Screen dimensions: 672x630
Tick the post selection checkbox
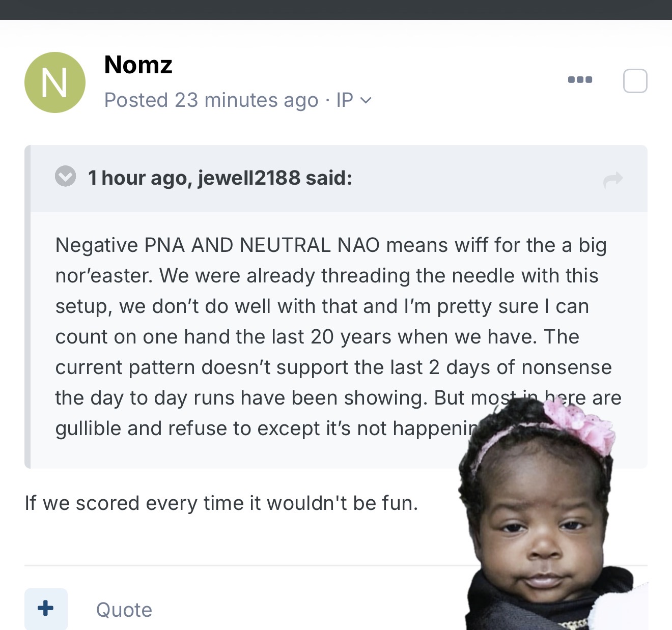(635, 81)
